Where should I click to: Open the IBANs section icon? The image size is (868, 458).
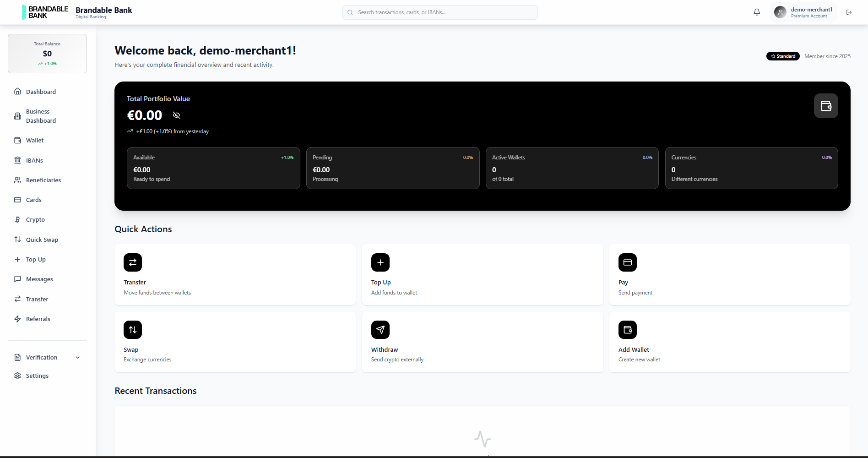[17, 160]
